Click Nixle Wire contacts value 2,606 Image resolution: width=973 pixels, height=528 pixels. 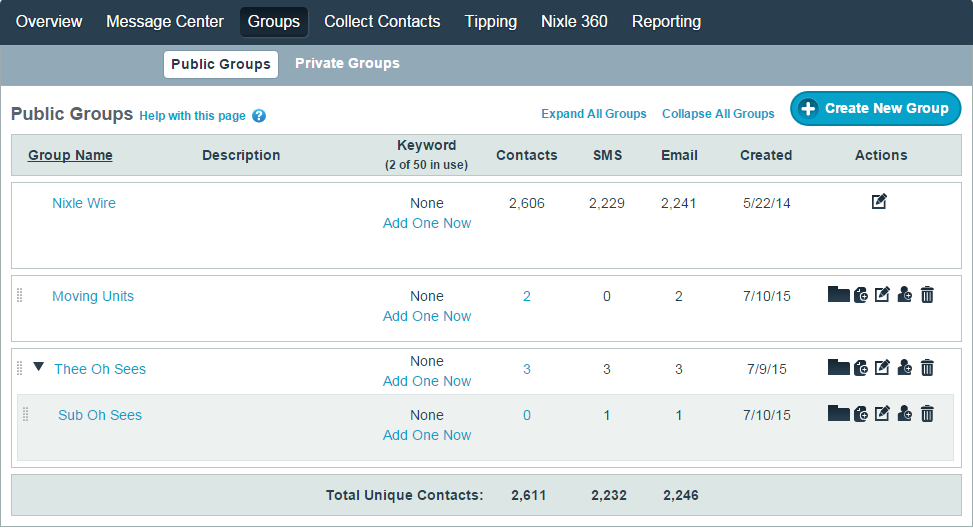pyautogui.click(x=527, y=204)
